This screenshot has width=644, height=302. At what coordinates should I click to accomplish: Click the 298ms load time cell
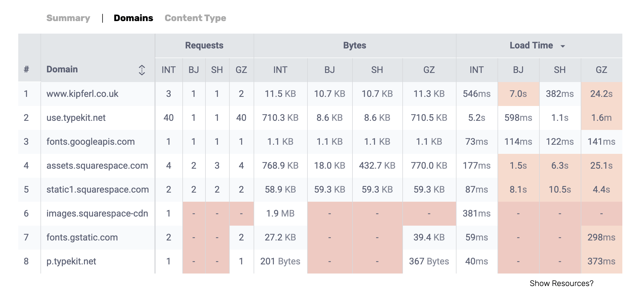click(602, 237)
